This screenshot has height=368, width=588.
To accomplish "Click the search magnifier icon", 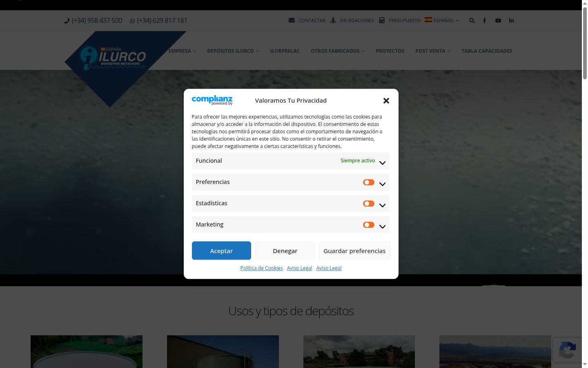I will click(x=472, y=20).
